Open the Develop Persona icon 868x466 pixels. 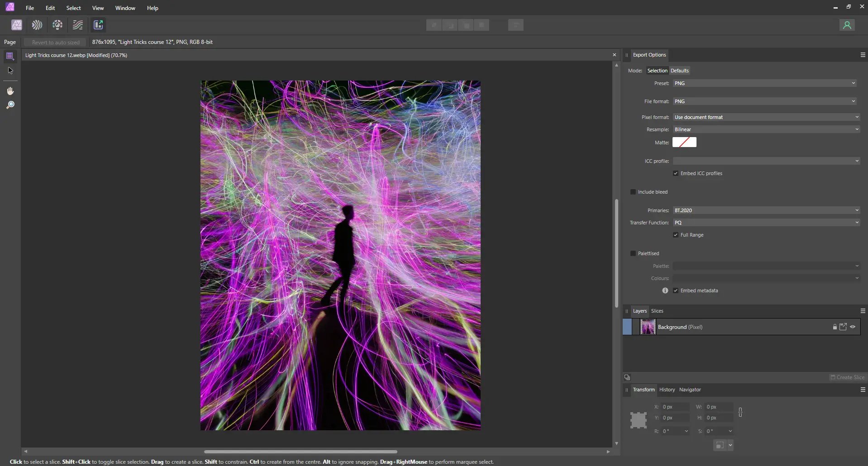tap(57, 25)
